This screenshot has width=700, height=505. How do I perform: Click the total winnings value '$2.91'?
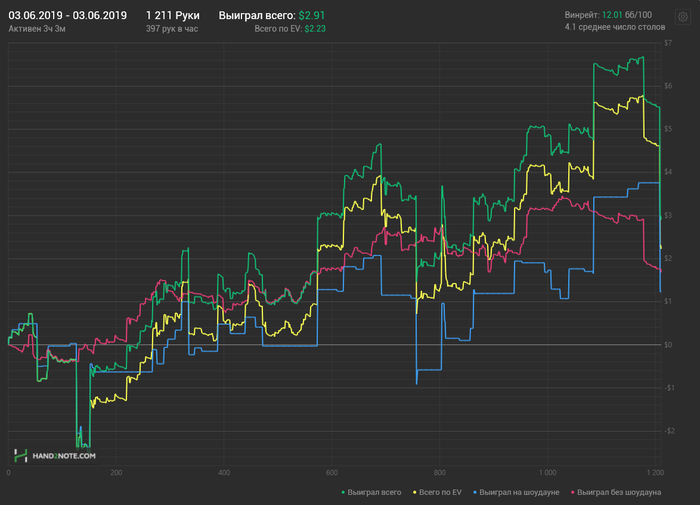pos(312,16)
